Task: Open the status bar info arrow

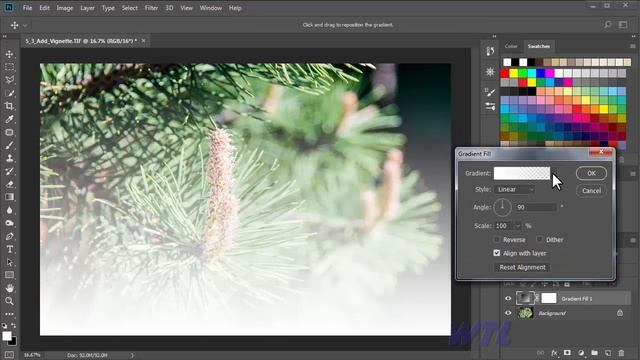Action: (132, 355)
